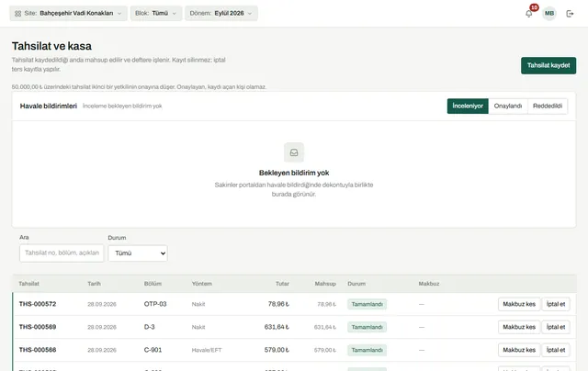
Task: Click the 579,00 ₺ amount in Tutar column
Action: coord(277,350)
